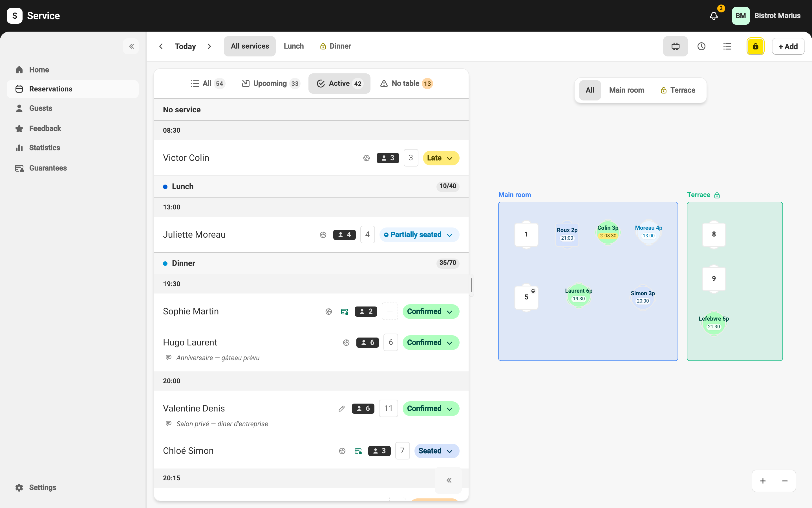Select Roux 2p table at 21:00
Screen dimensions: 812x508
coord(567,235)
